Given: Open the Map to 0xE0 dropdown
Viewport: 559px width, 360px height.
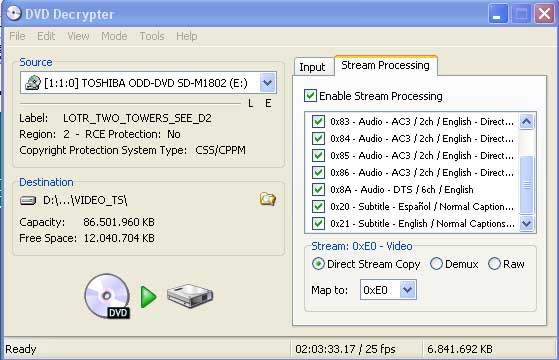Looking at the screenshot, I should pos(407,290).
